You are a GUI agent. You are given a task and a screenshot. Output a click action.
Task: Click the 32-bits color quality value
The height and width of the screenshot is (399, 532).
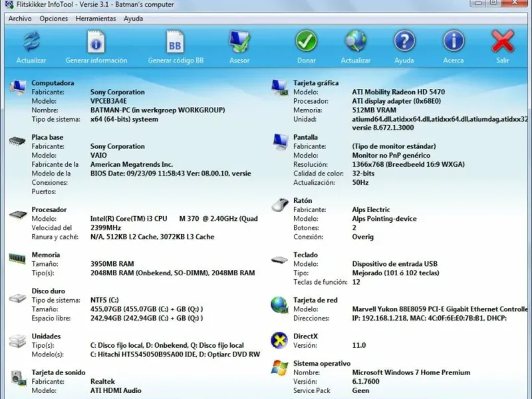click(363, 174)
